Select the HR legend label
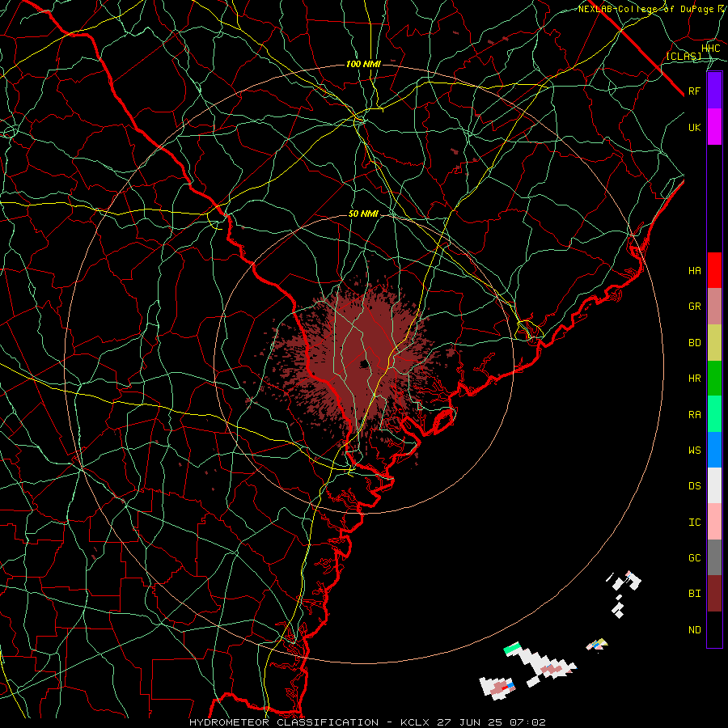Viewport: 728px width, 728px height. [x=694, y=379]
